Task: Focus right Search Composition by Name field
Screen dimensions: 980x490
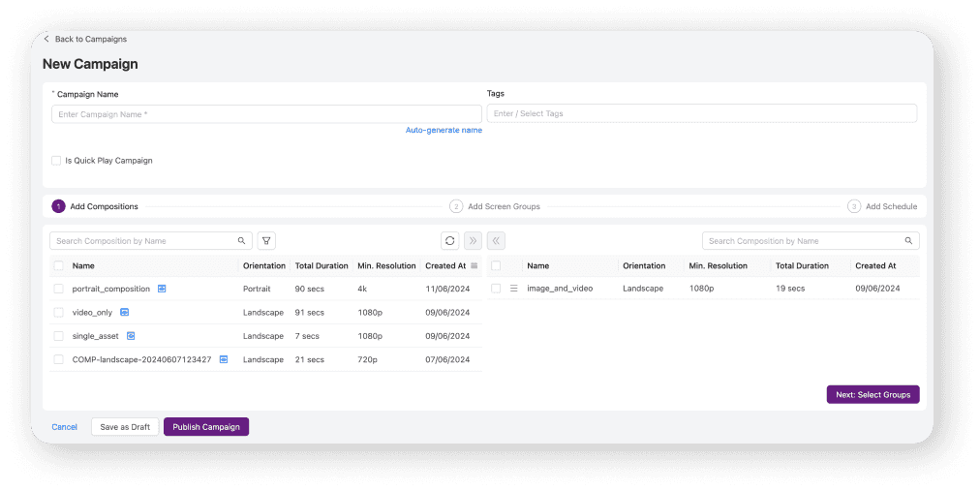Action: 811,240
